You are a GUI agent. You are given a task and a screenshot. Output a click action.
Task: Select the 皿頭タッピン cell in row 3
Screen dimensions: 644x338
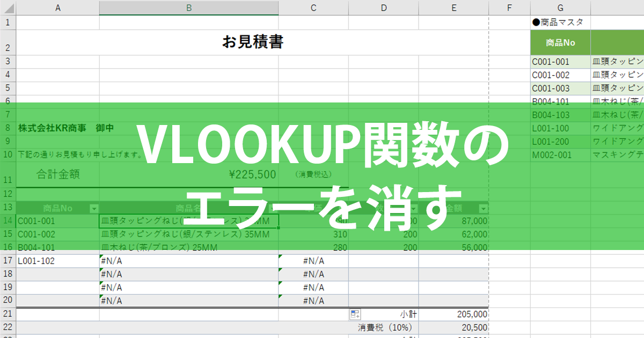618,62
